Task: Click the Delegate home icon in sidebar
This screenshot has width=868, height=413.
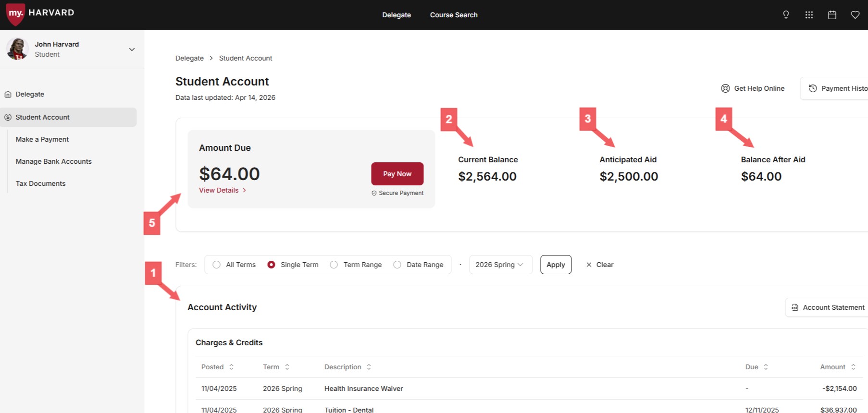Action: pos(8,94)
